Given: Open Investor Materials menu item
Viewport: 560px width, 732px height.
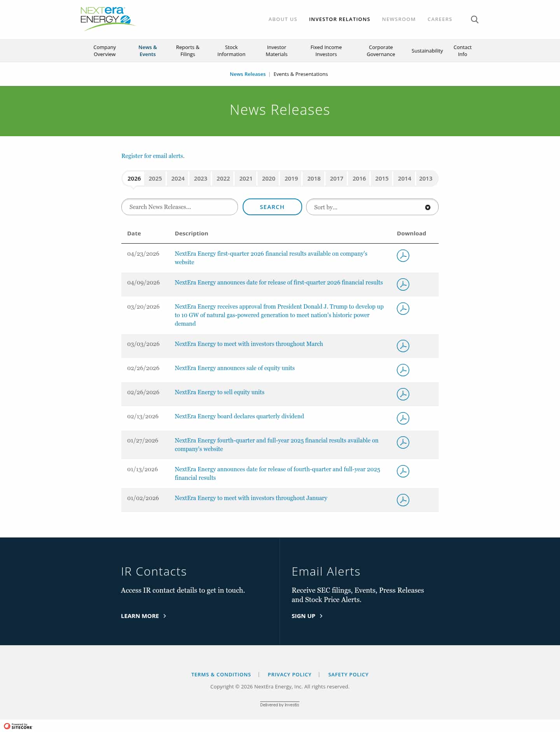Looking at the screenshot, I should 276,51.
